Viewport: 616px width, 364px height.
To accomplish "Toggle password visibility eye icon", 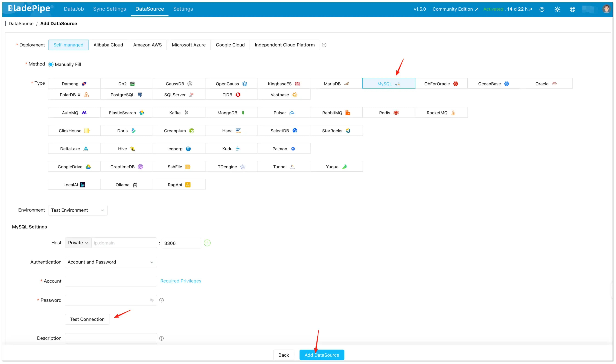I will pyautogui.click(x=152, y=300).
